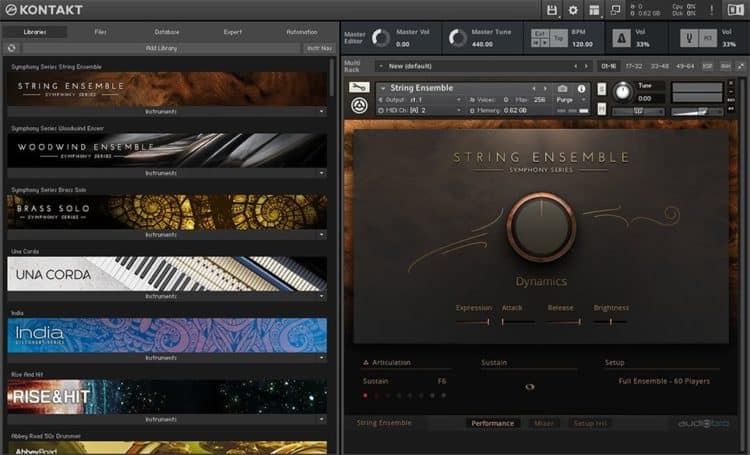Adjust the Brightness slider

tap(610, 322)
